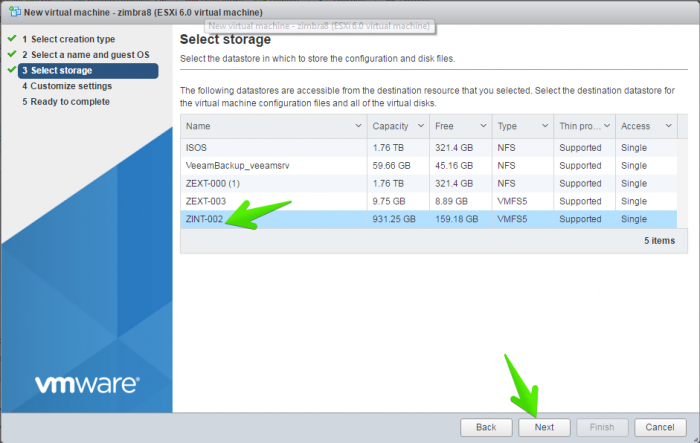Click the 5 items count label
This screenshot has height=443, width=700.
point(659,241)
